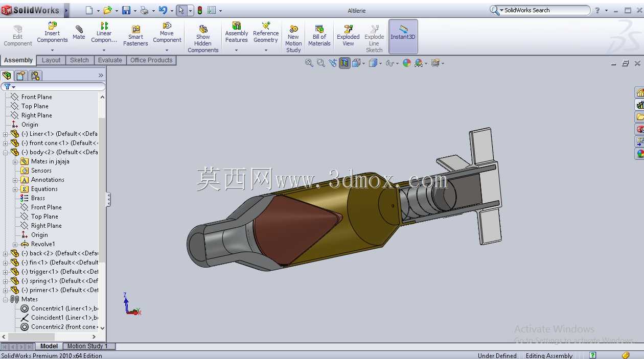Select the spring<1> component
644x359 pixels.
tap(54, 281)
